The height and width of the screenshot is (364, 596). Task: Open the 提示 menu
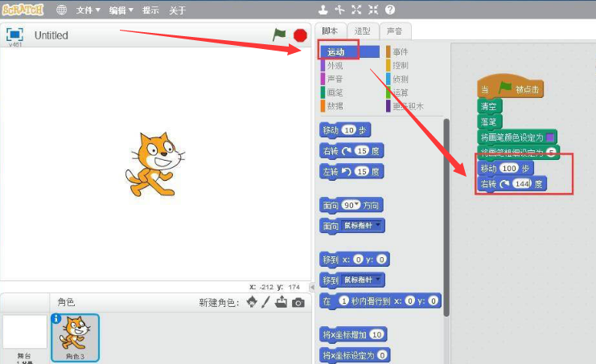click(150, 10)
